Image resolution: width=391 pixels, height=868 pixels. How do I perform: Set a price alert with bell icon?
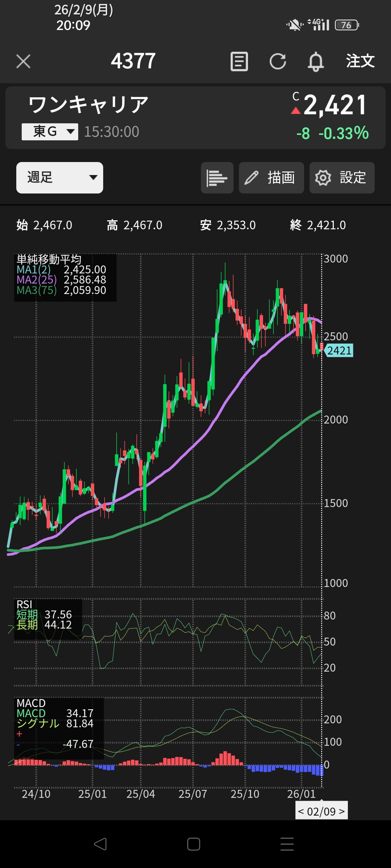tap(315, 61)
